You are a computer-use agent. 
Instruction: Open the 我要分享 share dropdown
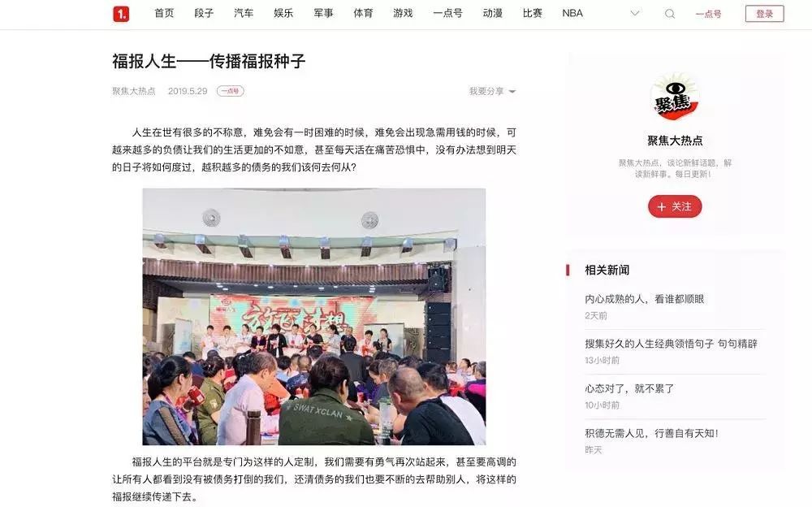click(x=492, y=91)
